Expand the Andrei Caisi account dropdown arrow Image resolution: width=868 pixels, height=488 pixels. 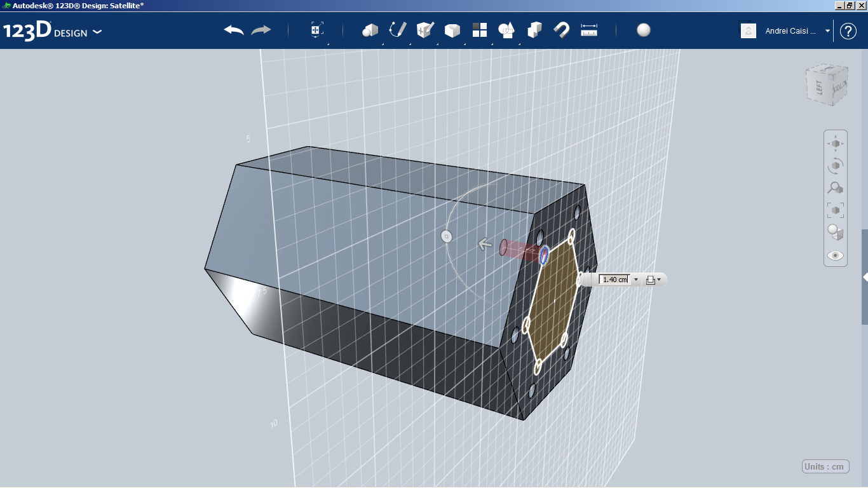point(827,30)
